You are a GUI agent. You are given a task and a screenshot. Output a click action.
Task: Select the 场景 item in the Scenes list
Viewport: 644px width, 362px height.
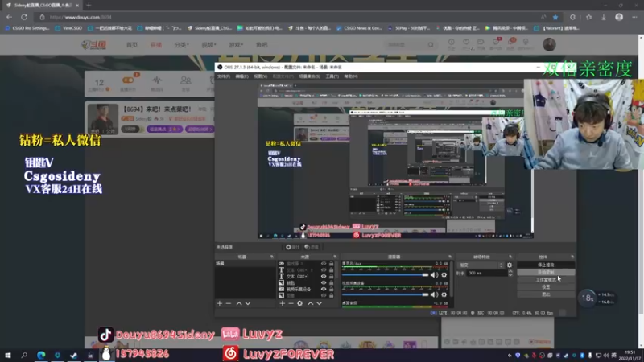(245, 264)
